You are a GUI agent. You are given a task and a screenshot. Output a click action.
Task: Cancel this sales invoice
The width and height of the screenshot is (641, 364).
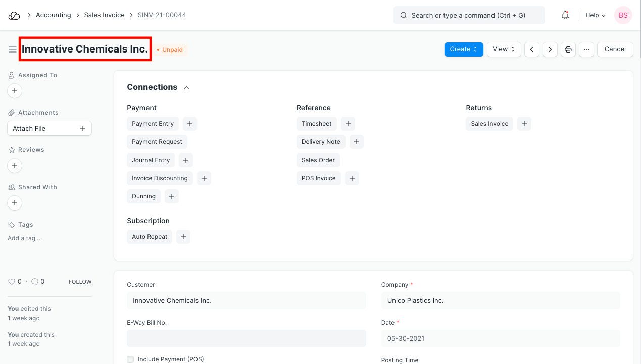[x=615, y=49]
